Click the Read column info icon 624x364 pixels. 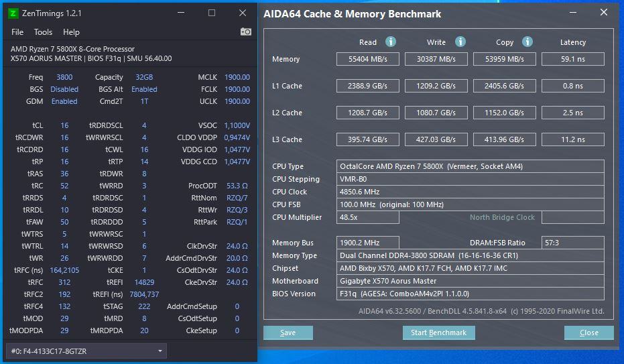(391, 42)
